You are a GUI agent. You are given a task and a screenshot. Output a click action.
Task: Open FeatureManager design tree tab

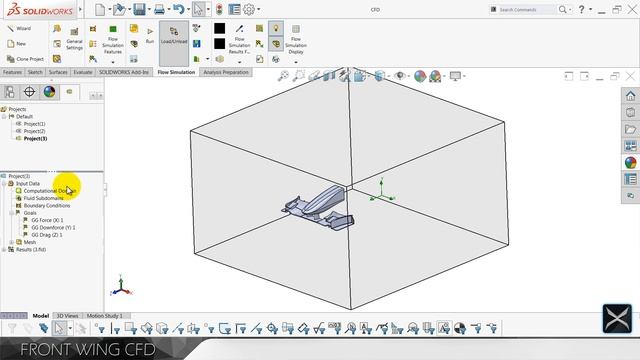[9, 92]
